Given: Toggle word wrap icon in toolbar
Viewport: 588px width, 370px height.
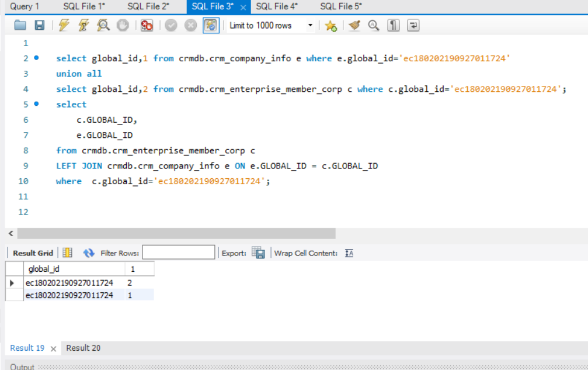Looking at the screenshot, I should click(x=413, y=26).
